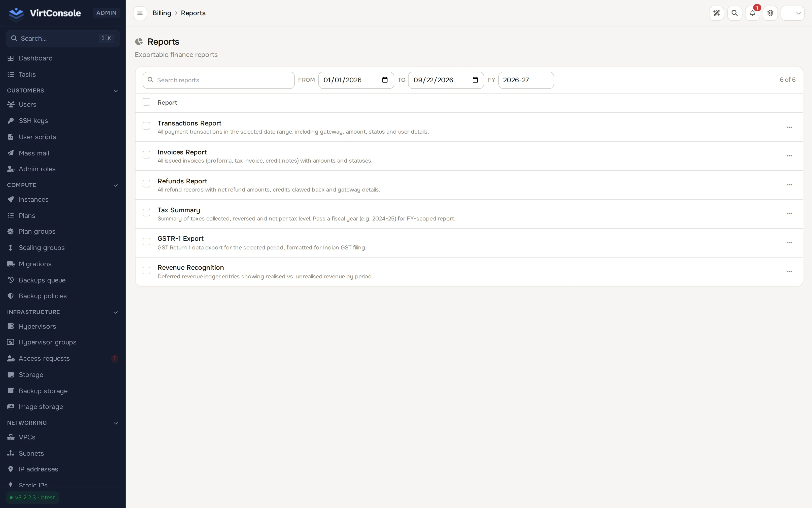Open notifications bell with red badge

[x=753, y=13]
